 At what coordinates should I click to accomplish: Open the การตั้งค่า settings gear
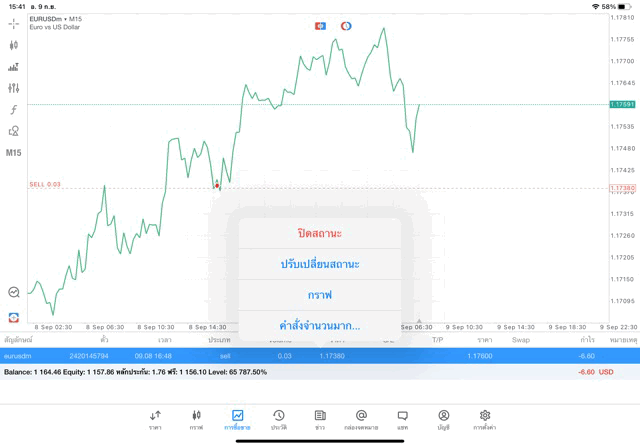485,419
